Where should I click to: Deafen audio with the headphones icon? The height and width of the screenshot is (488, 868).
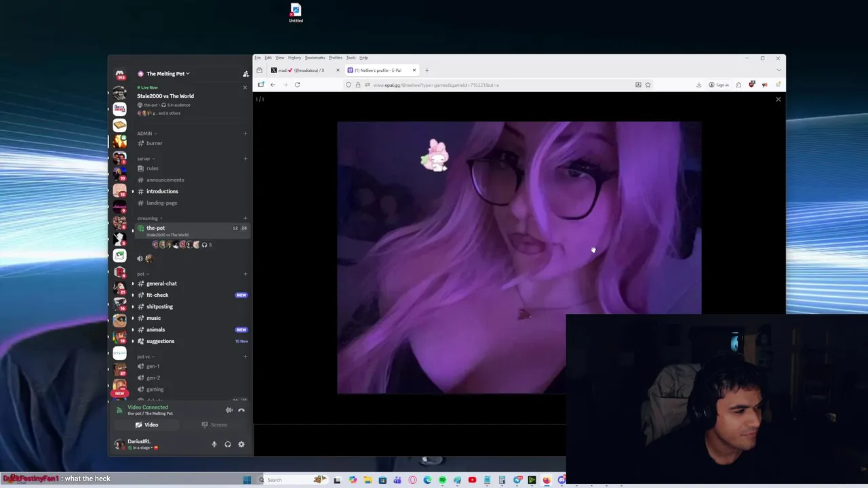click(228, 445)
